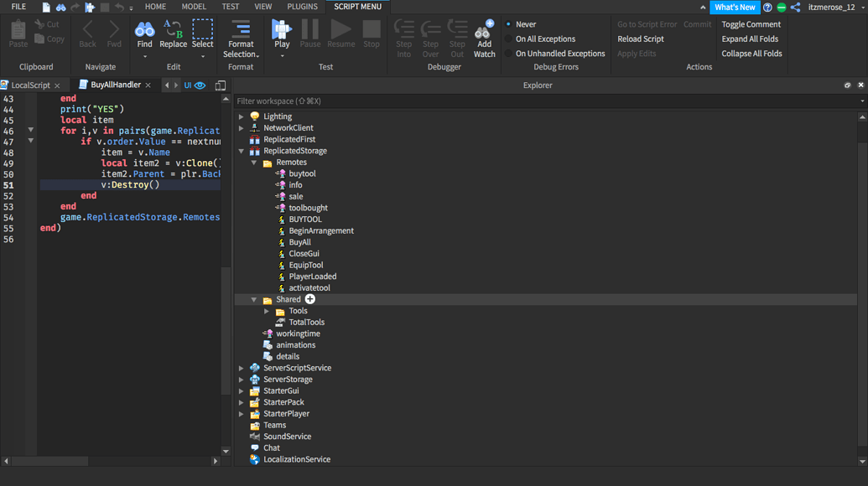Click the help question mark icon
868x486 pixels.
(767, 8)
